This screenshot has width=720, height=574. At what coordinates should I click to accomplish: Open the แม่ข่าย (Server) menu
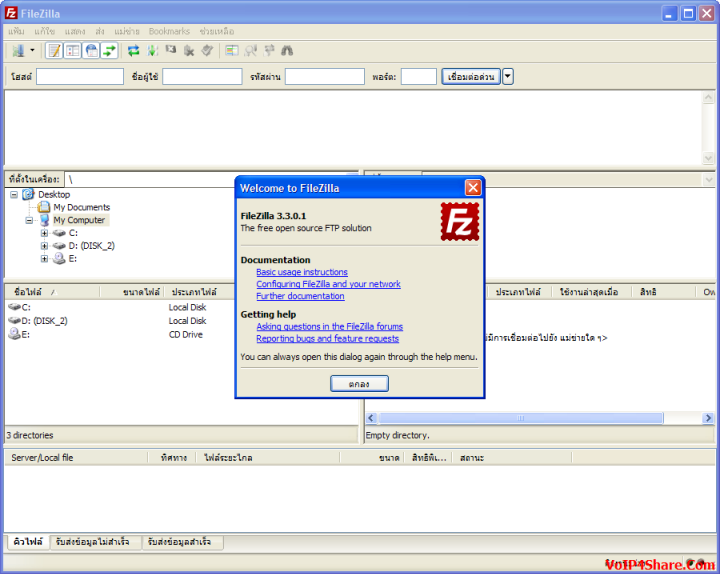coord(127,31)
